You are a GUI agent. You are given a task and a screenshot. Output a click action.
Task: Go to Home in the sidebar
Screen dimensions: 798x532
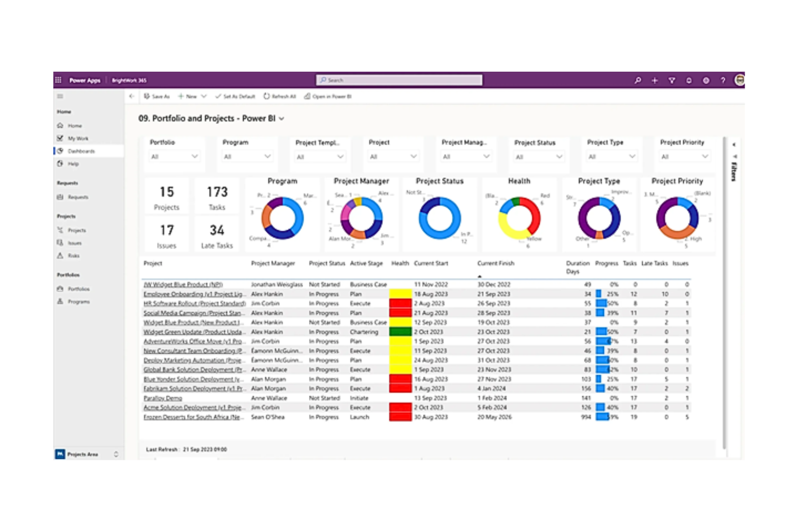coord(75,126)
